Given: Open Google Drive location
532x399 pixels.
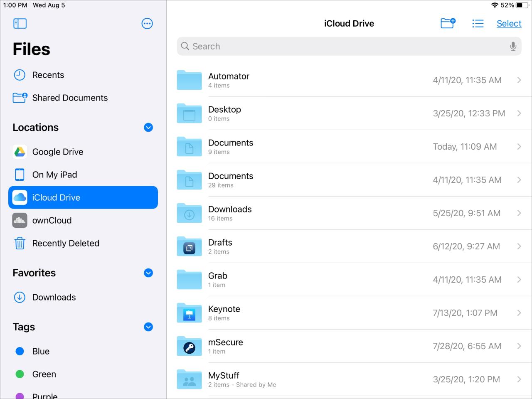Looking at the screenshot, I should point(57,152).
